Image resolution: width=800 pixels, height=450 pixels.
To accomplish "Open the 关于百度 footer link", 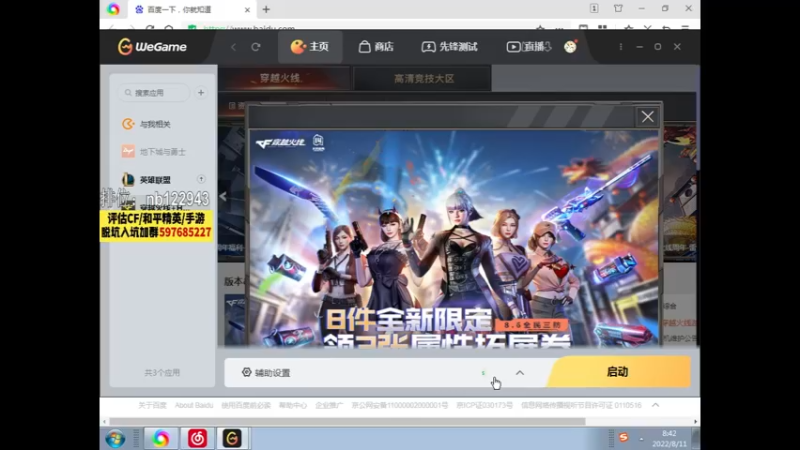I will [x=152, y=405].
